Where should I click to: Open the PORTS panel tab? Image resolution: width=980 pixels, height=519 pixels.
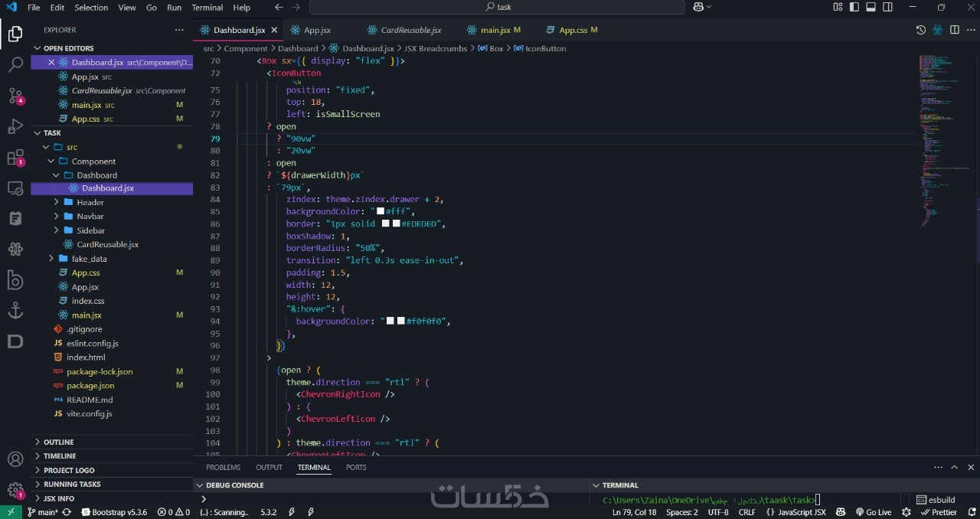pyautogui.click(x=356, y=467)
